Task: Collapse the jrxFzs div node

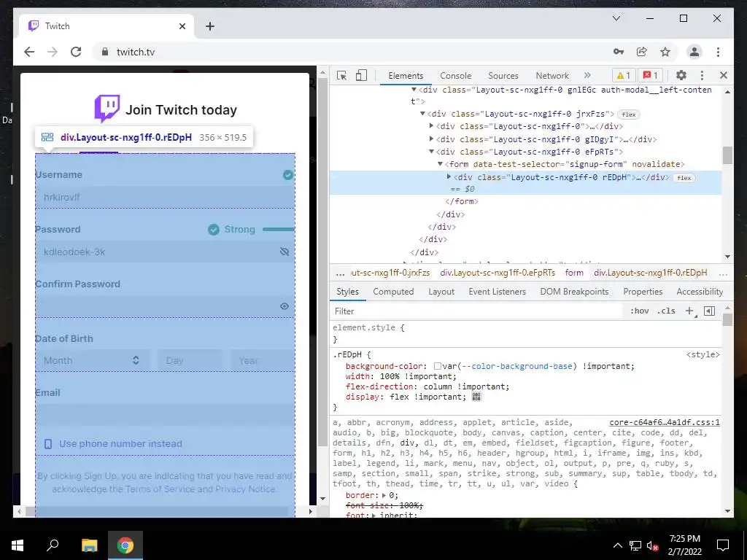Action: point(422,113)
